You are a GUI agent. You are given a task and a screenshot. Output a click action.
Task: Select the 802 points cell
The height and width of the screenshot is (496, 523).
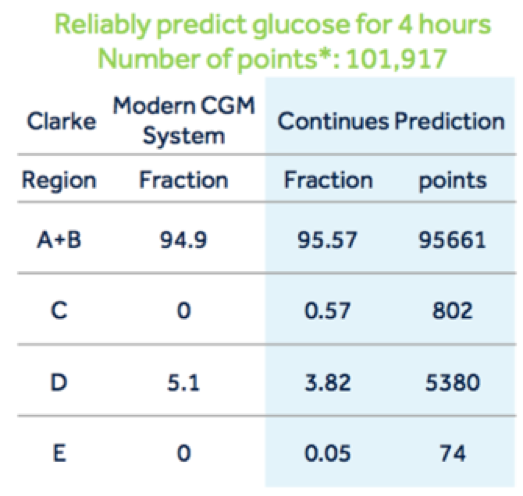pyautogui.click(x=453, y=311)
